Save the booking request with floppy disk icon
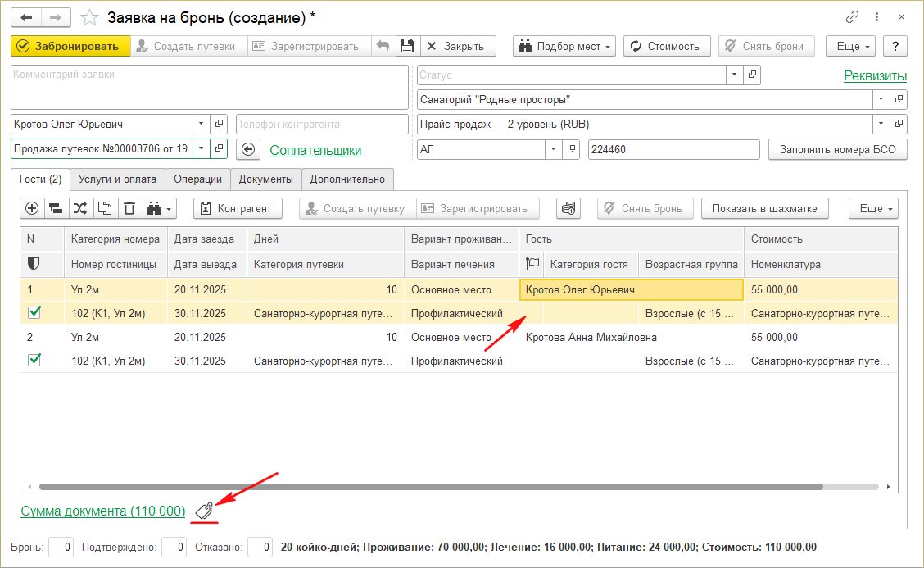The image size is (924, 568). [x=405, y=47]
